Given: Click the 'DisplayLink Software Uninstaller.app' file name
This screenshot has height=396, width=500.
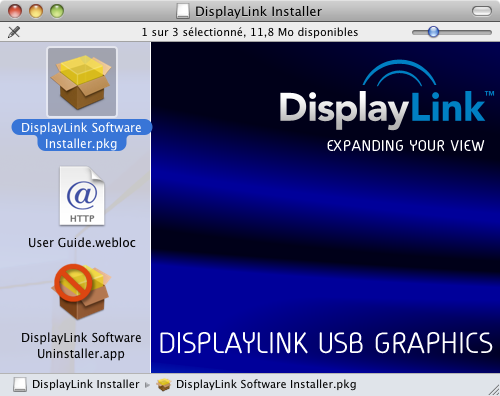Looking at the screenshot, I should (x=81, y=346).
